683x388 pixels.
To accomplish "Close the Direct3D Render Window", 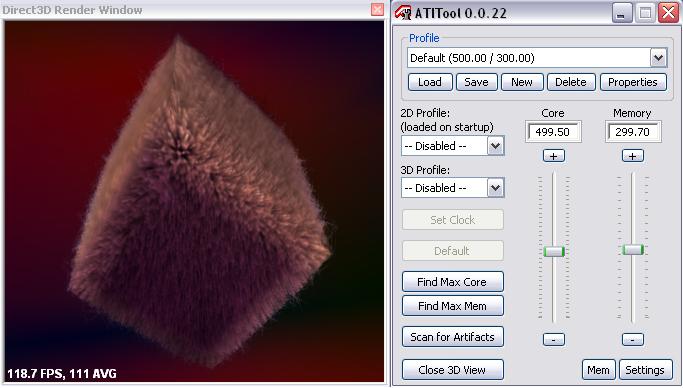I will coord(377,9).
